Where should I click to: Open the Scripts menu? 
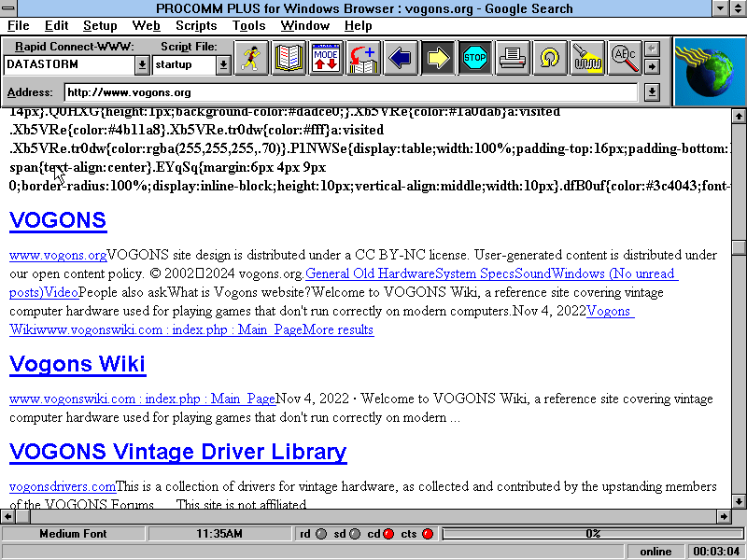coord(196,26)
